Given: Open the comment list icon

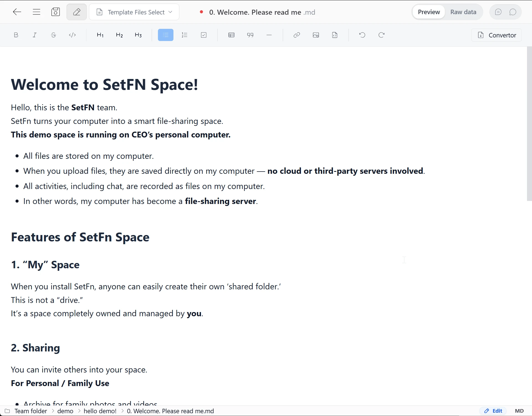Looking at the screenshot, I should (498, 12).
